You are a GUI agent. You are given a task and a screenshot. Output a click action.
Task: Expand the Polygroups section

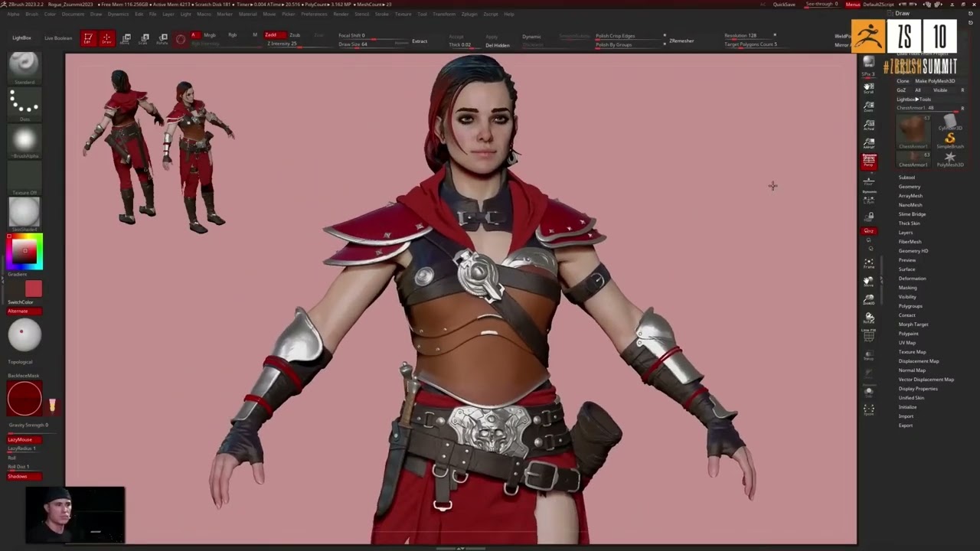(x=910, y=306)
